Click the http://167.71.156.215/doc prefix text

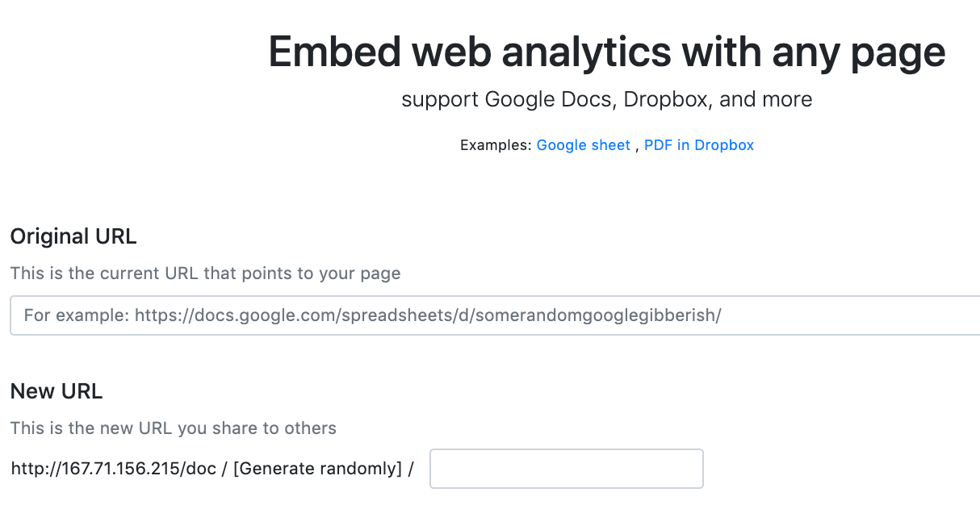(113, 469)
